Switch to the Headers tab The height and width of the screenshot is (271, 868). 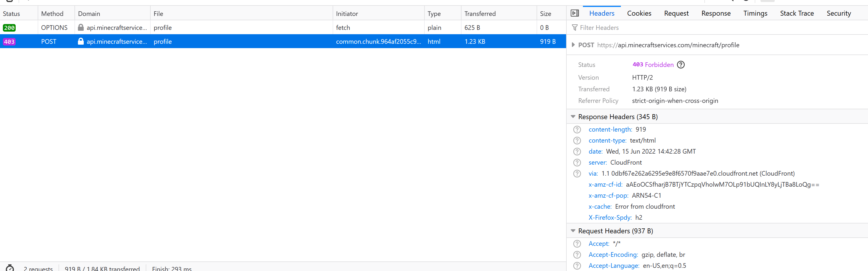602,13
